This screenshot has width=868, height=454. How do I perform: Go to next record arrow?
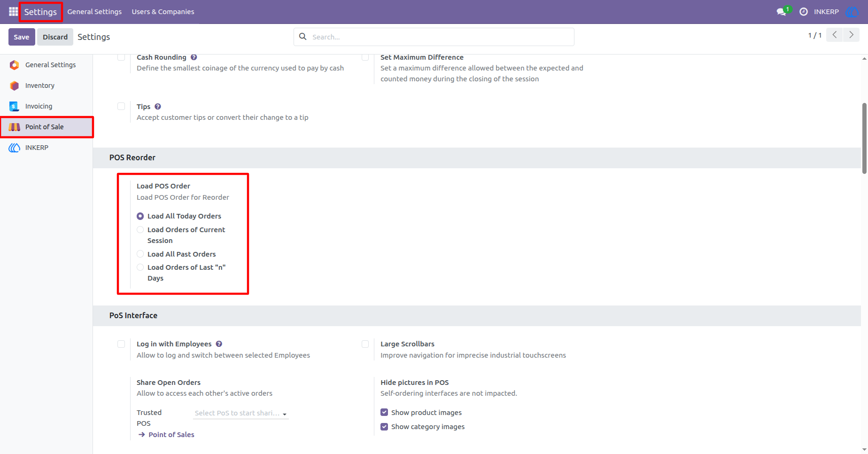tap(851, 35)
